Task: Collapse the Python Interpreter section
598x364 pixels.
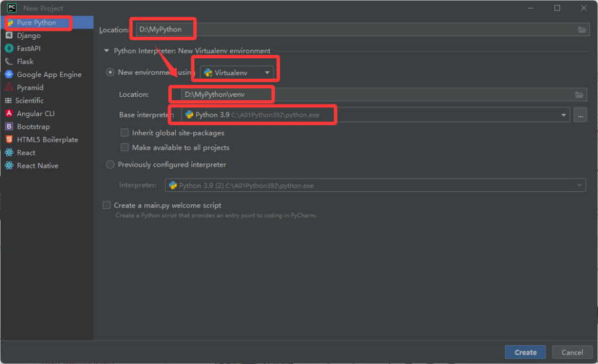Action: point(106,51)
